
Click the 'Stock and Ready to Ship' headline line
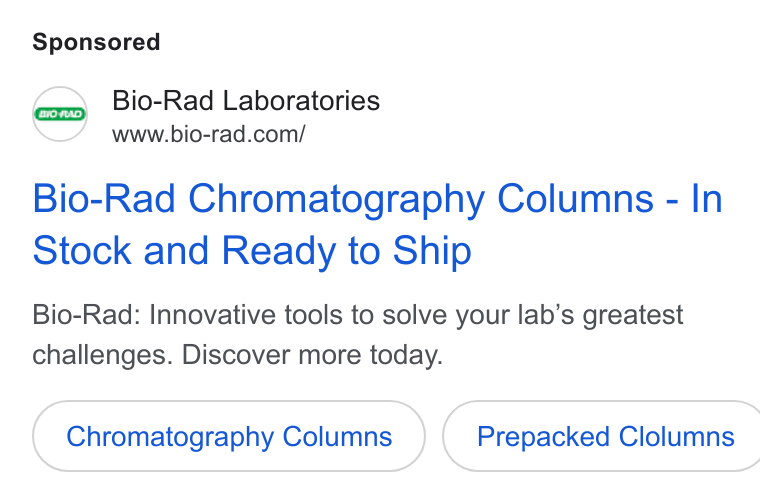click(x=252, y=251)
